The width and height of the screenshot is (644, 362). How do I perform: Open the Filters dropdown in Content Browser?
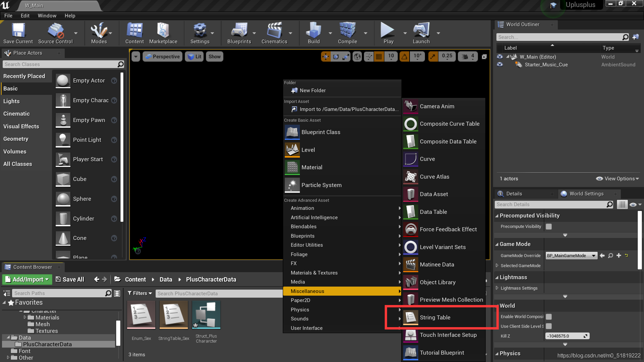coord(140,293)
